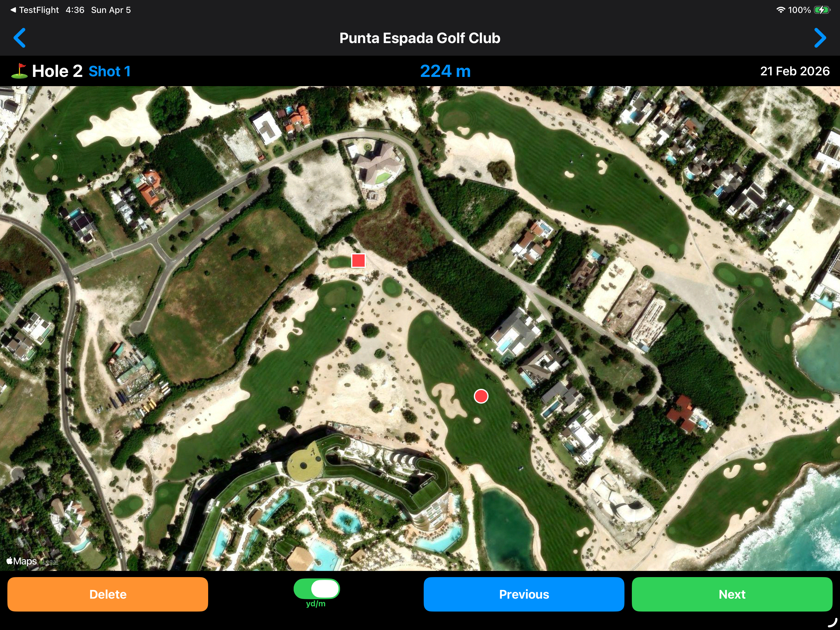Select the red circle shot marker
Image resolution: width=840 pixels, height=630 pixels.
click(481, 396)
